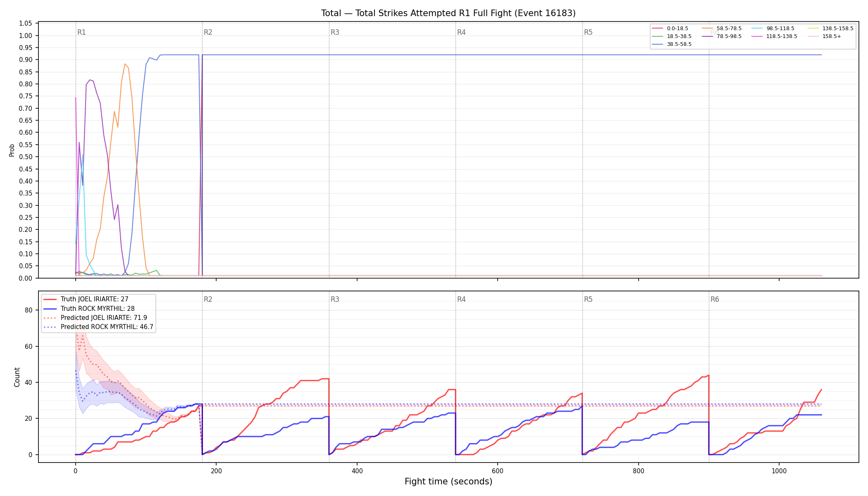Click the chart title text at top

pos(448,13)
